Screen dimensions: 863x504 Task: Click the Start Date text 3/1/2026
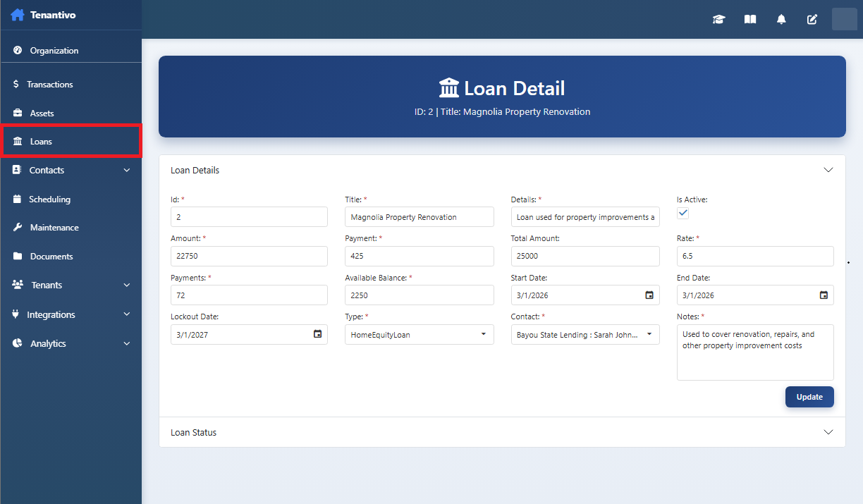534,295
